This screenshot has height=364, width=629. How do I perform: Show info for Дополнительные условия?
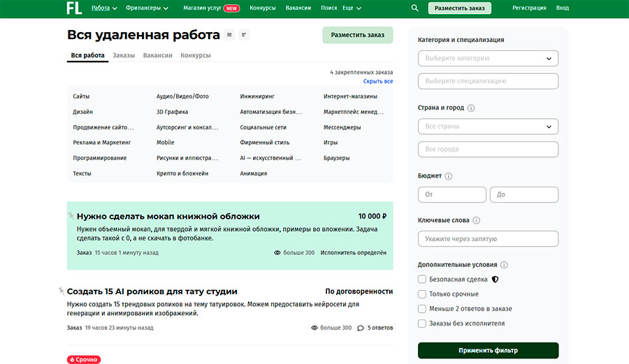[x=504, y=265]
